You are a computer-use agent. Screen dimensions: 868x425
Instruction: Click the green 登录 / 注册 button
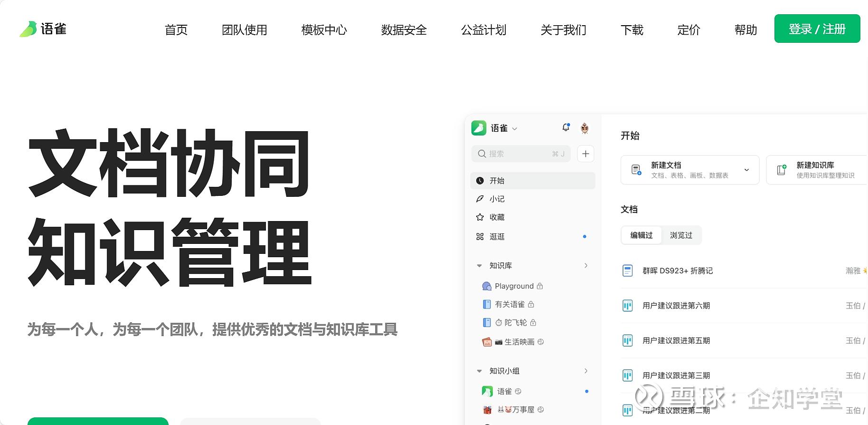point(817,29)
